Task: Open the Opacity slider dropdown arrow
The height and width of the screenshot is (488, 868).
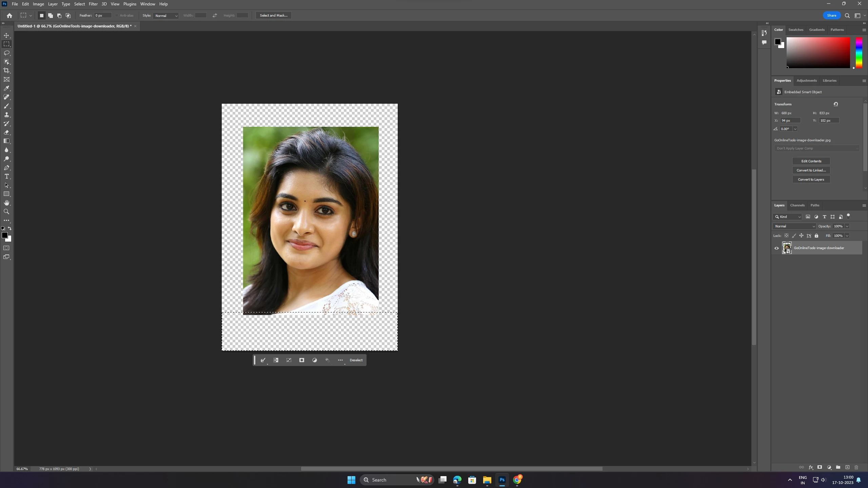Action: pos(847,226)
